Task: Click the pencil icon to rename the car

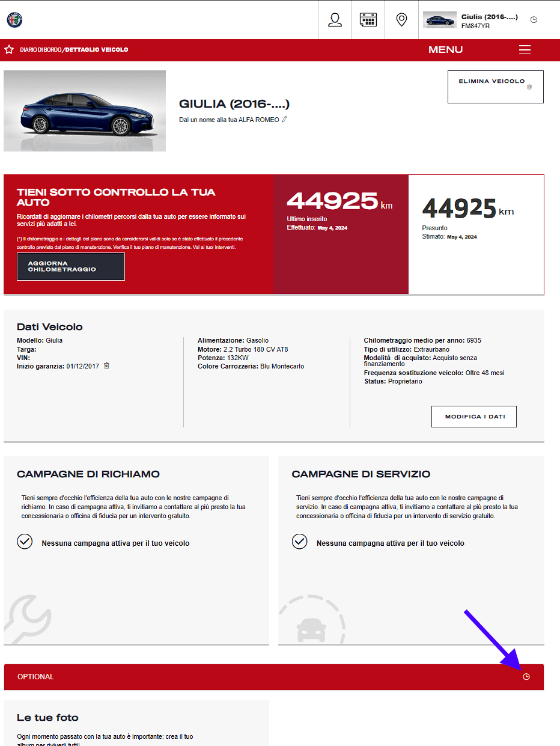Action: 285,120
